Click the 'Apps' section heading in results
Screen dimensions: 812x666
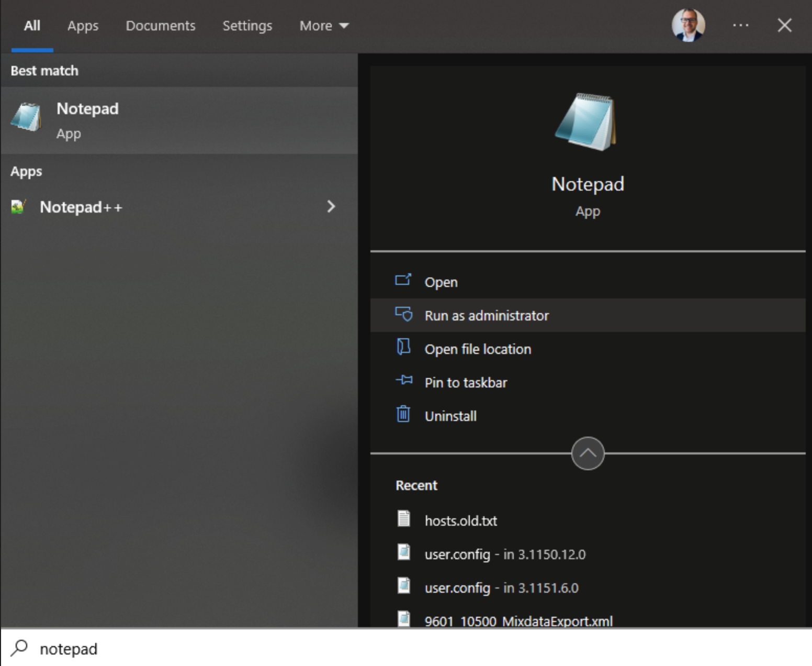[26, 172]
